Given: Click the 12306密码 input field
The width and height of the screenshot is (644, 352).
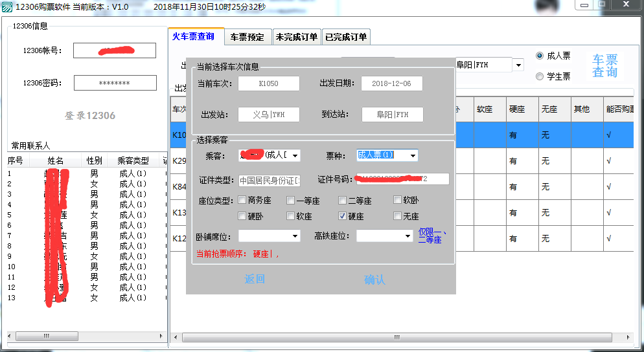Looking at the screenshot, I should (x=115, y=83).
